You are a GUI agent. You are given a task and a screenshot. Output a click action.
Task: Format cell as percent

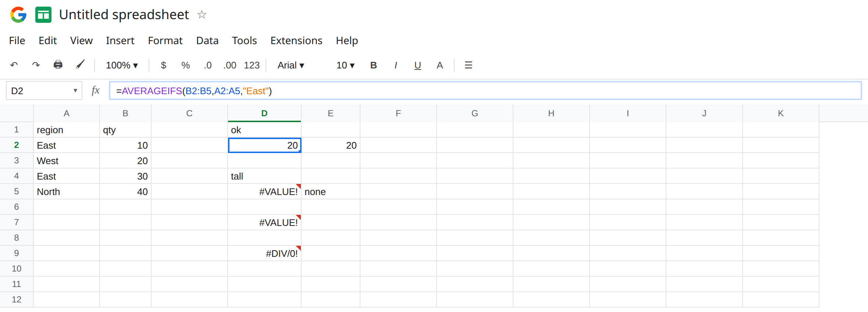(185, 65)
